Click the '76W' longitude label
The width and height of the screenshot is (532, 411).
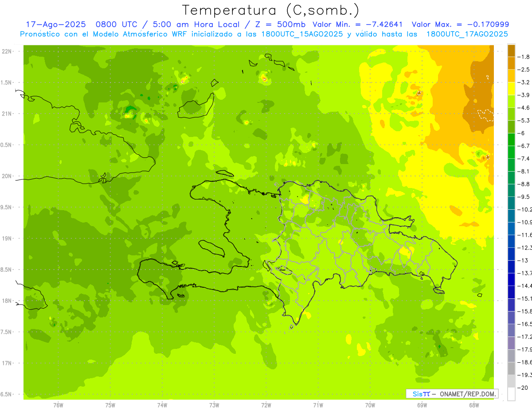pyautogui.click(x=58, y=405)
